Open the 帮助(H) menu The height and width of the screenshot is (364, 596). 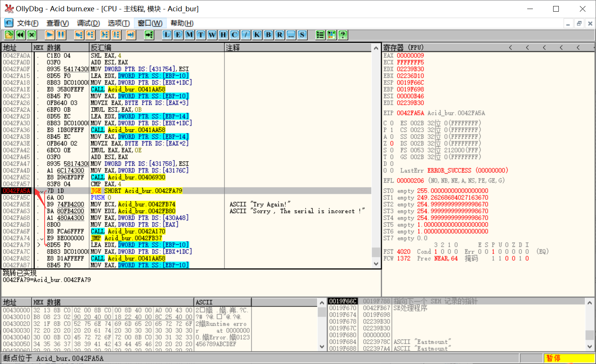[182, 23]
